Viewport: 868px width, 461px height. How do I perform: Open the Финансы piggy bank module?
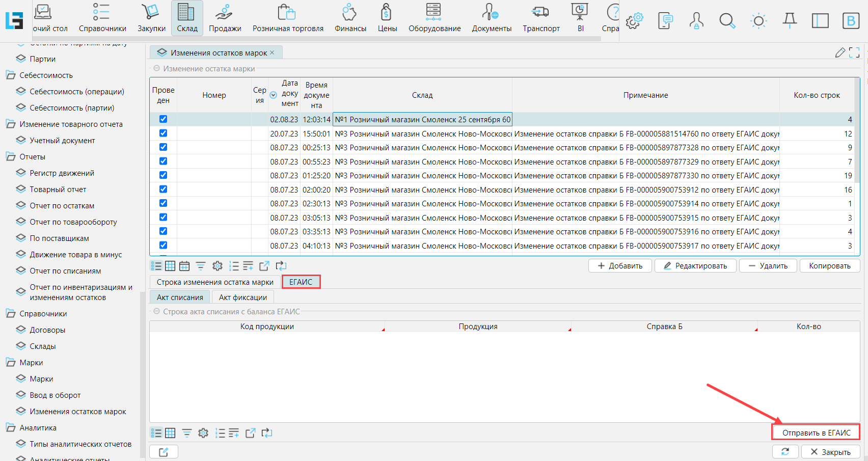click(x=350, y=18)
